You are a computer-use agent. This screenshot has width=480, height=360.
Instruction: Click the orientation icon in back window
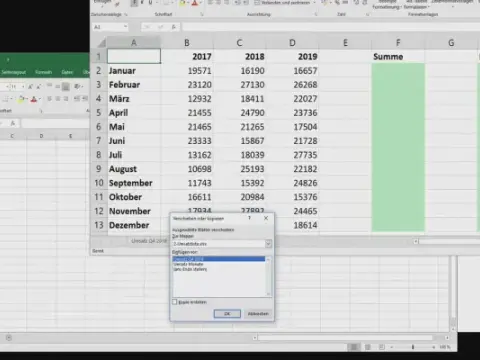[77, 87]
